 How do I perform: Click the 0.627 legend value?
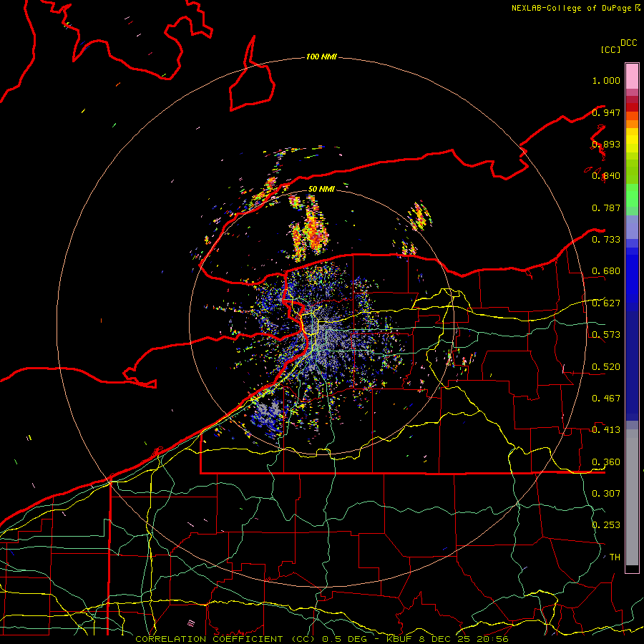pyautogui.click(x=606, y=303)
